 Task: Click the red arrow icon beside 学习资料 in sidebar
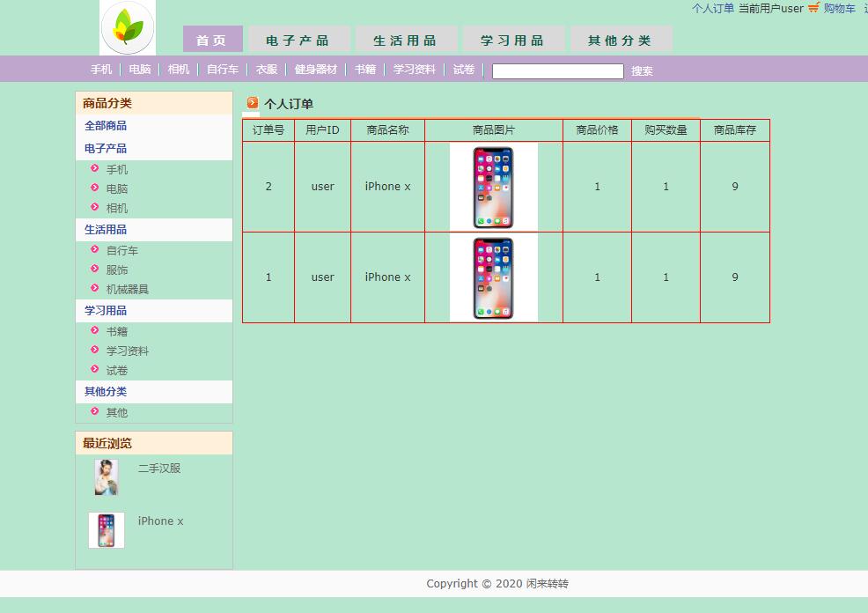pyautogui.click(x=96, y=351)
